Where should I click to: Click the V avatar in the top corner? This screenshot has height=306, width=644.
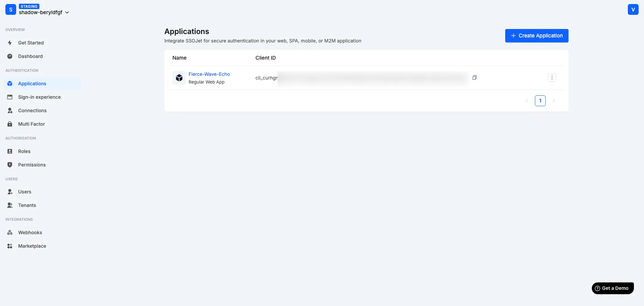[x=633, y=9]
